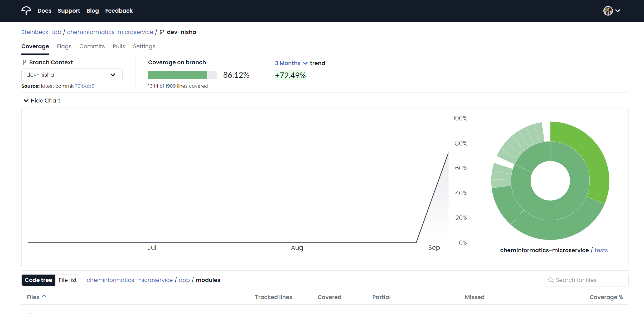Expand the account menu chevron
Viewport: 644px width, 317px height.
pyautogui.click(x=618, y=11)
